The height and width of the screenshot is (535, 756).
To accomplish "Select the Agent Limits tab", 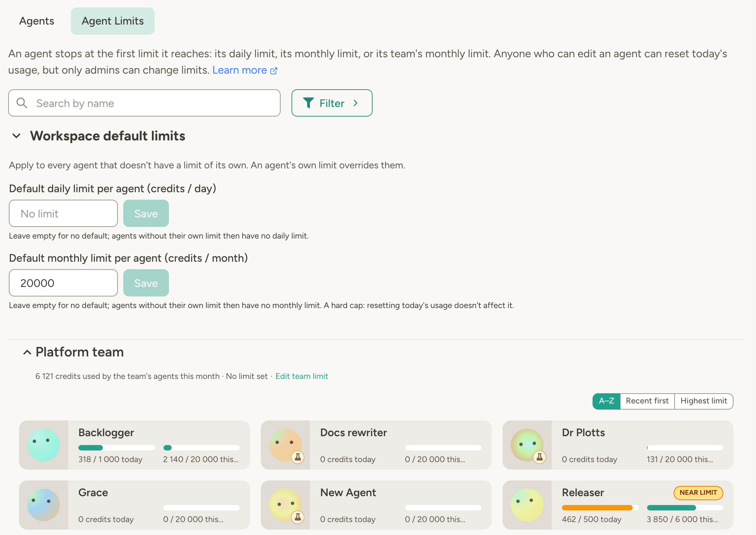I will pyautogui.click(x=113, y=21).
